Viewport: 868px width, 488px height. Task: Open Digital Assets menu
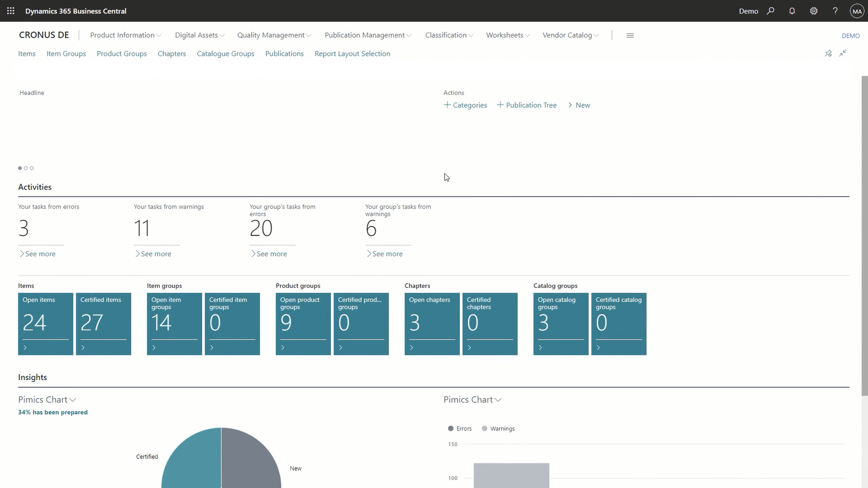[x=199, y=35]
